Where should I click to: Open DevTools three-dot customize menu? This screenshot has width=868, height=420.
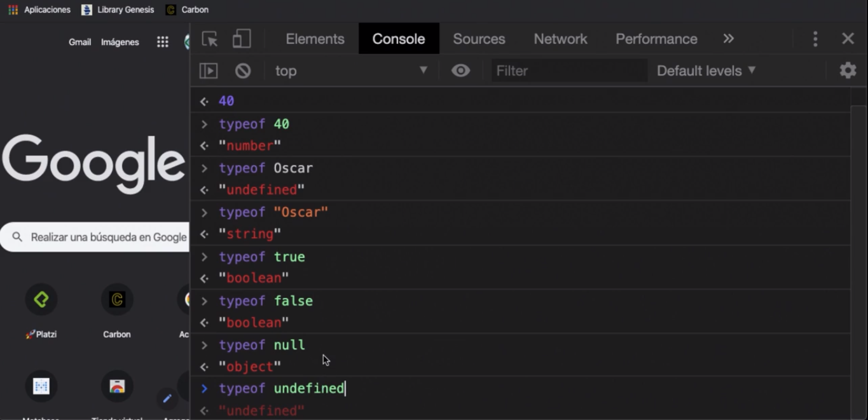815,39
